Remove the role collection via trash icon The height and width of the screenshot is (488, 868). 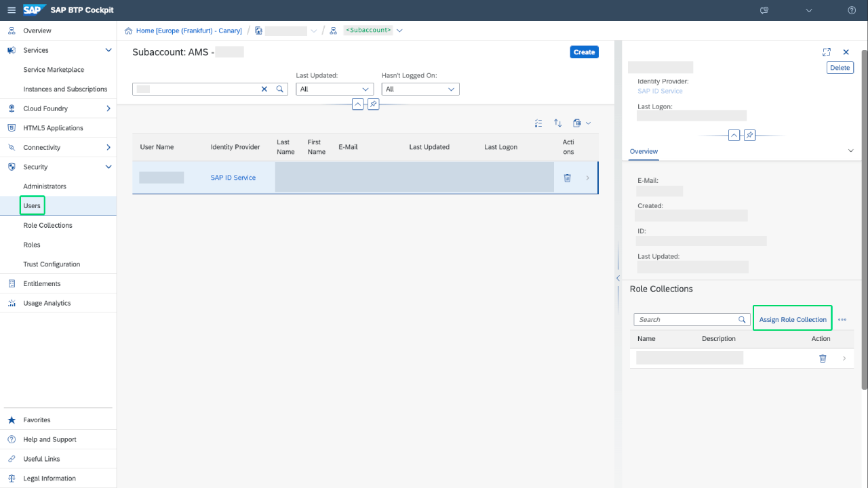pyautogui.click(x=823, y=359)
